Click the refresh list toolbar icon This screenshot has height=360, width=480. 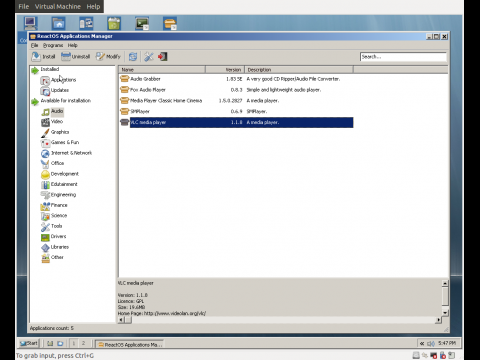point(133,57)
